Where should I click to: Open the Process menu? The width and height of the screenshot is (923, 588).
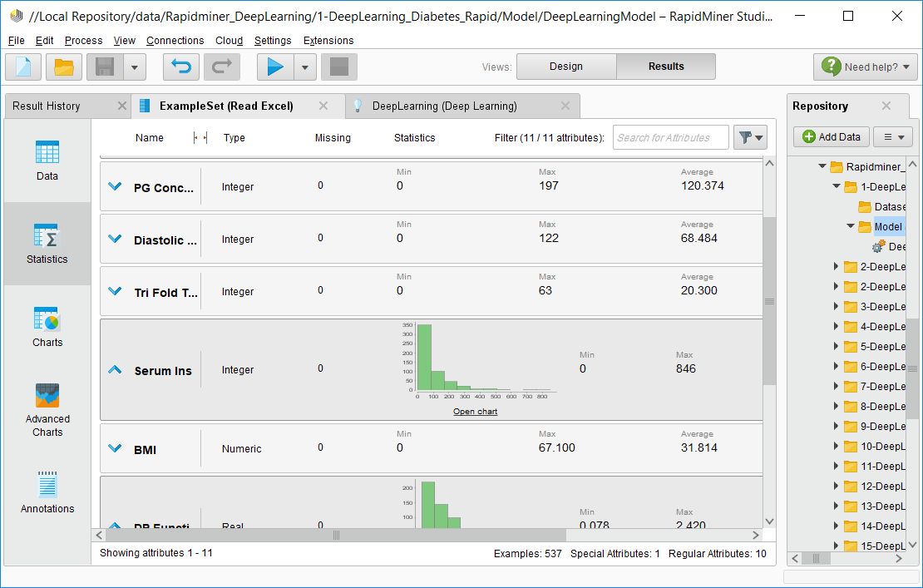(84, 41)
